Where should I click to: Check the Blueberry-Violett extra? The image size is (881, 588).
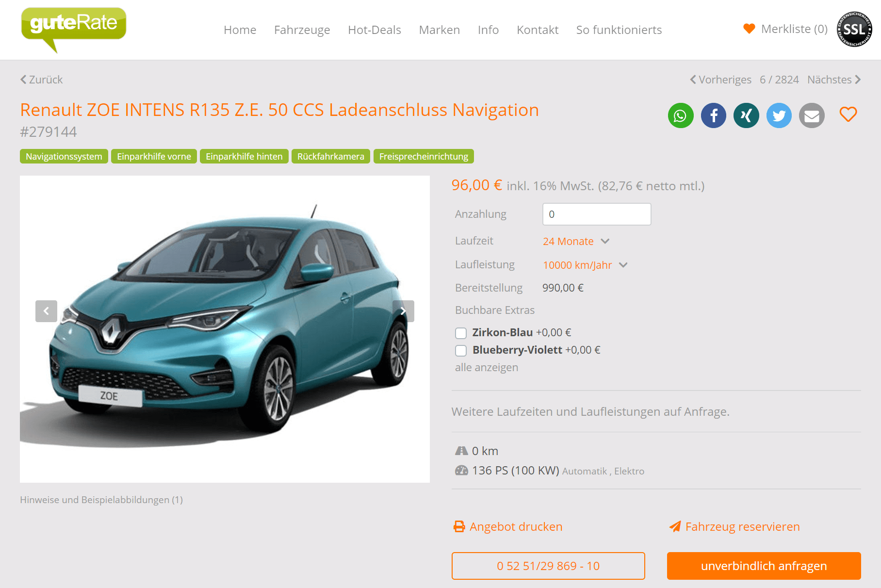461,350
